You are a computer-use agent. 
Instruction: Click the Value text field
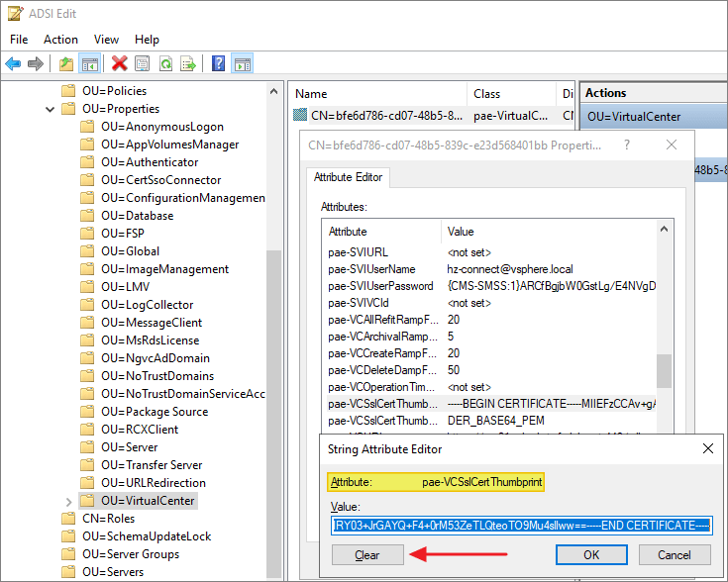tap(521, 526)
